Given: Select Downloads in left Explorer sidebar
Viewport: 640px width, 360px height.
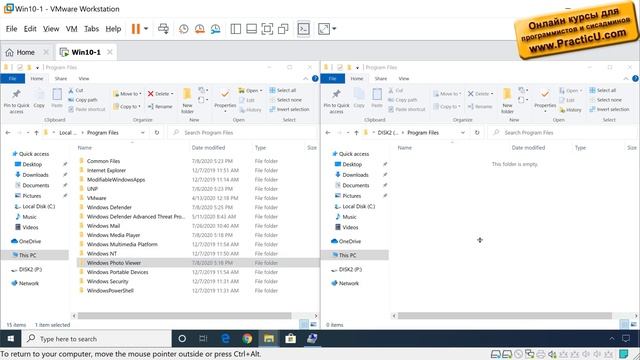Looking at the screenshot, I should [x=35, y=175].
